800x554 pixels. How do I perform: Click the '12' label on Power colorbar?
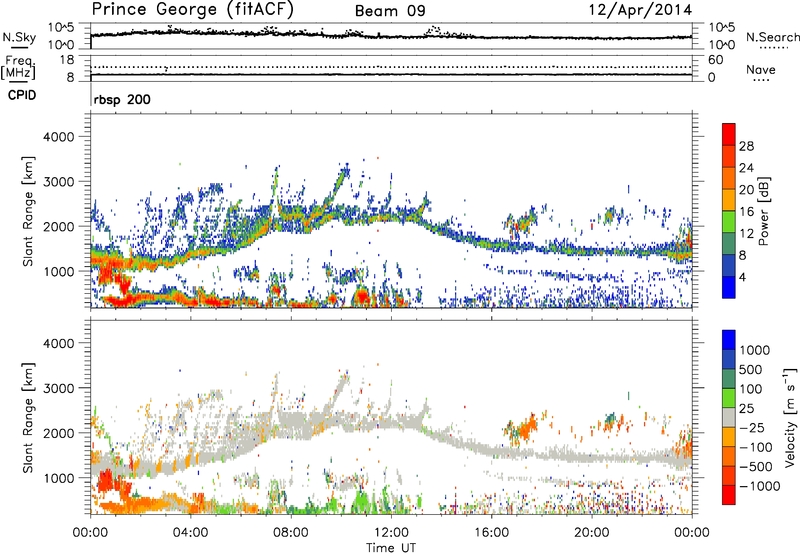[x=746, y=234]
